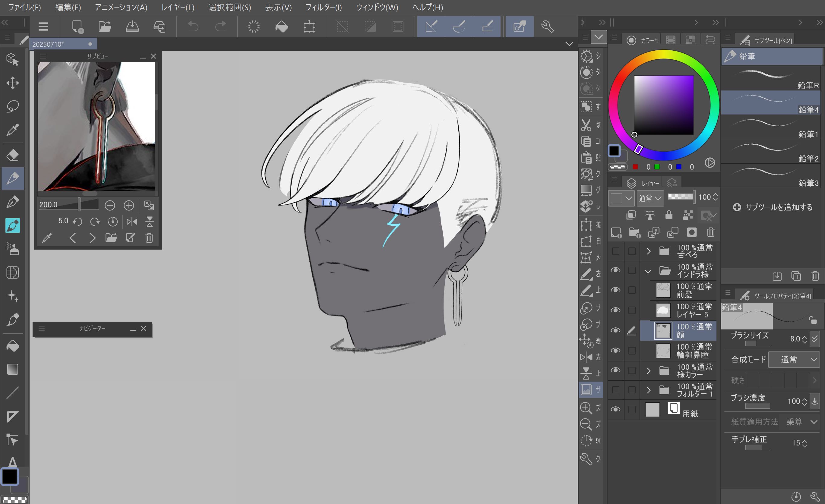Click the New raster layer icon
This screenshot has width=825, height=504.
coord(616,232)
